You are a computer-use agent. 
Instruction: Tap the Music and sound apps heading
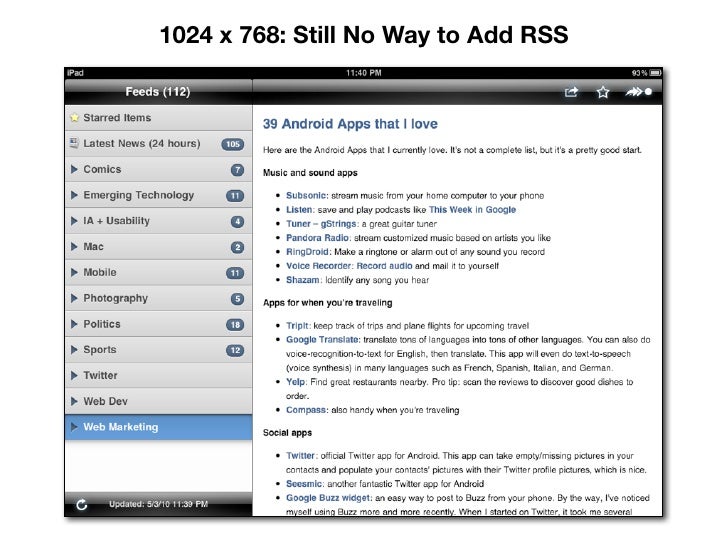pos(310,173)
